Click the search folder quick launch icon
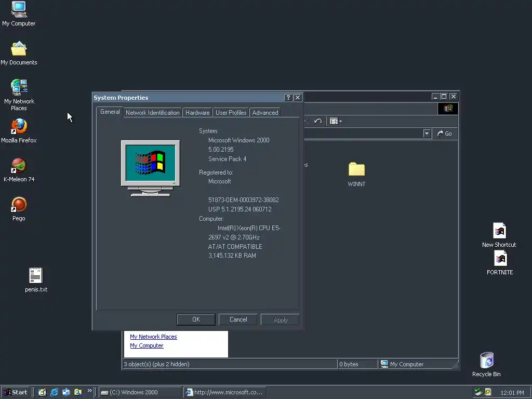 click(x=78, y=392)
